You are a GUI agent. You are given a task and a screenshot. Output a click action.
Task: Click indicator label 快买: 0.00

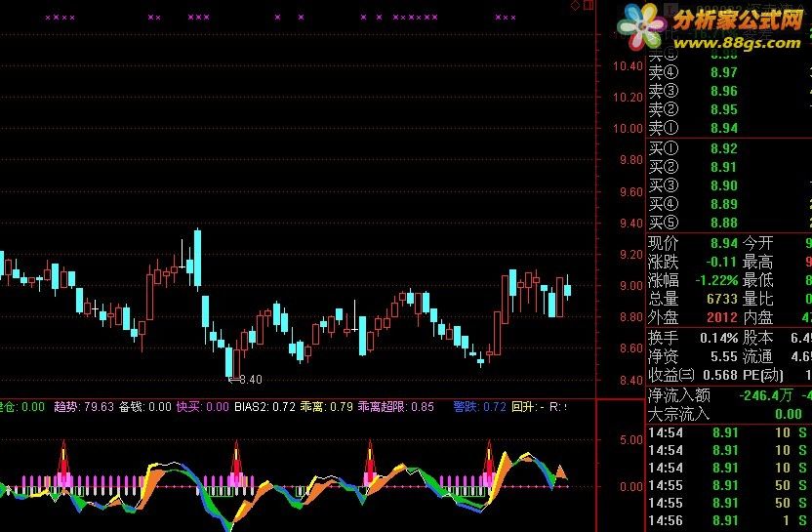(202, 407)
